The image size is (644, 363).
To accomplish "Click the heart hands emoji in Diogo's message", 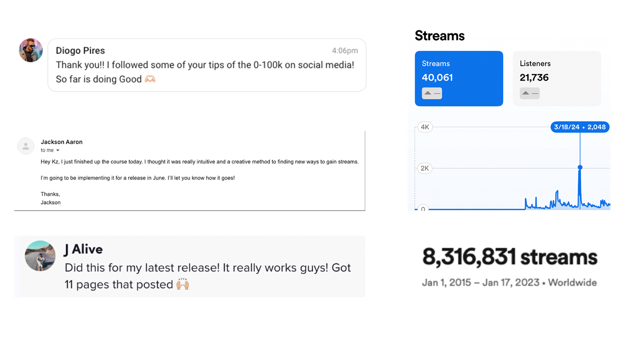I will (x=150, y=79).
